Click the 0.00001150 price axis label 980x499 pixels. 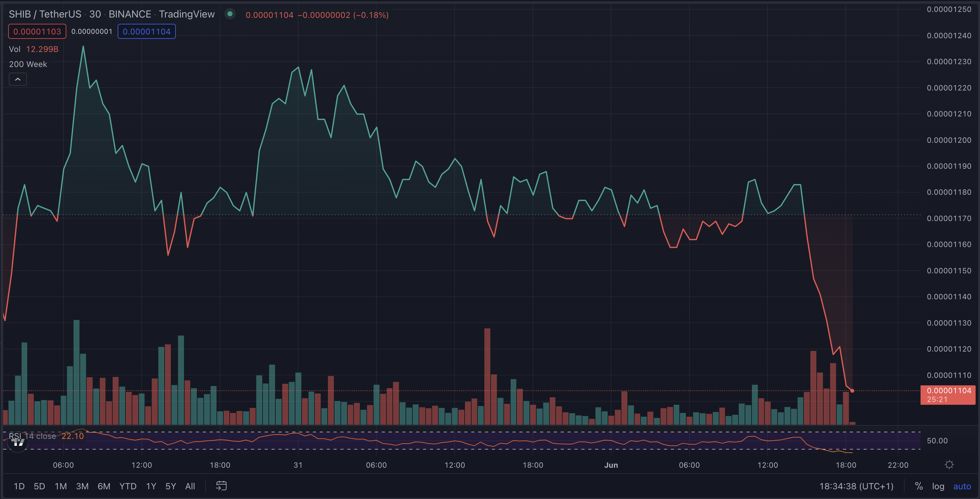949,270
